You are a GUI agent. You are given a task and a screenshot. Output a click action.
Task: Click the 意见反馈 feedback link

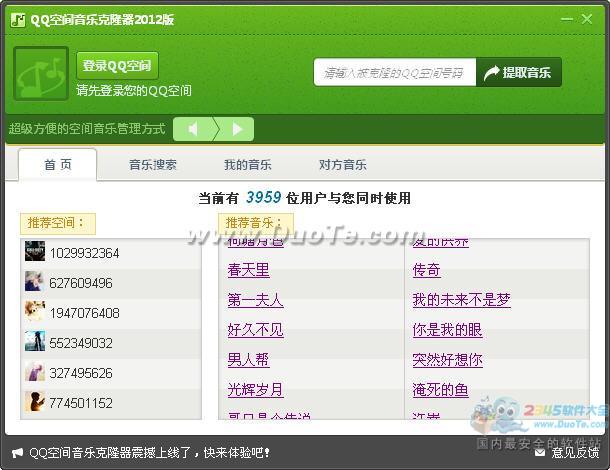[x=575, y=452]
